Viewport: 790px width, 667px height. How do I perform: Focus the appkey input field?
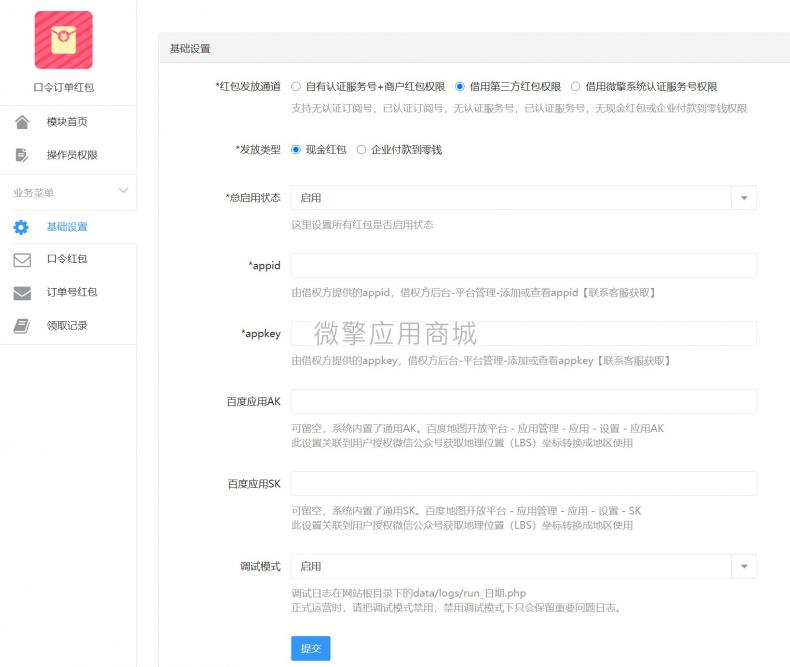523,334
